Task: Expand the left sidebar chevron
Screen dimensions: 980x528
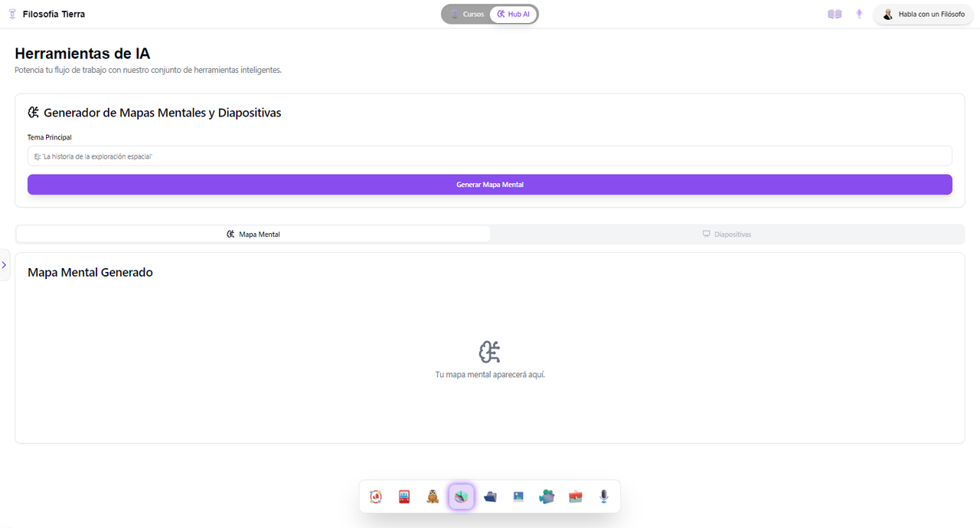Action: [x=4, y=265]
